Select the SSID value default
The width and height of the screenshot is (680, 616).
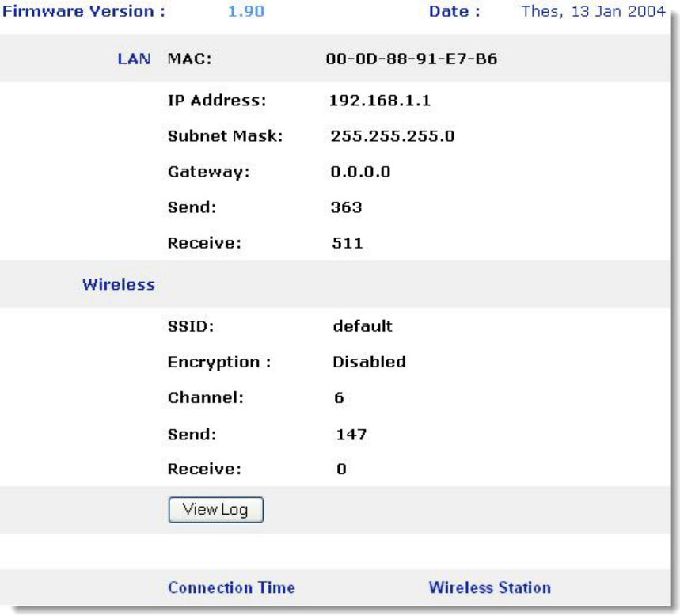pyautogui.click(x=363, y=326)
